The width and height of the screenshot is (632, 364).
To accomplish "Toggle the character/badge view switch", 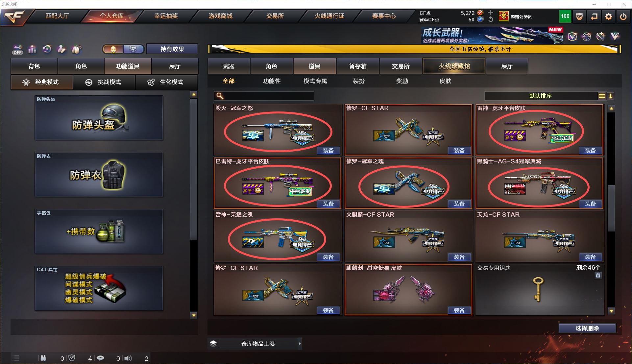I will click(x=123, y=49).
